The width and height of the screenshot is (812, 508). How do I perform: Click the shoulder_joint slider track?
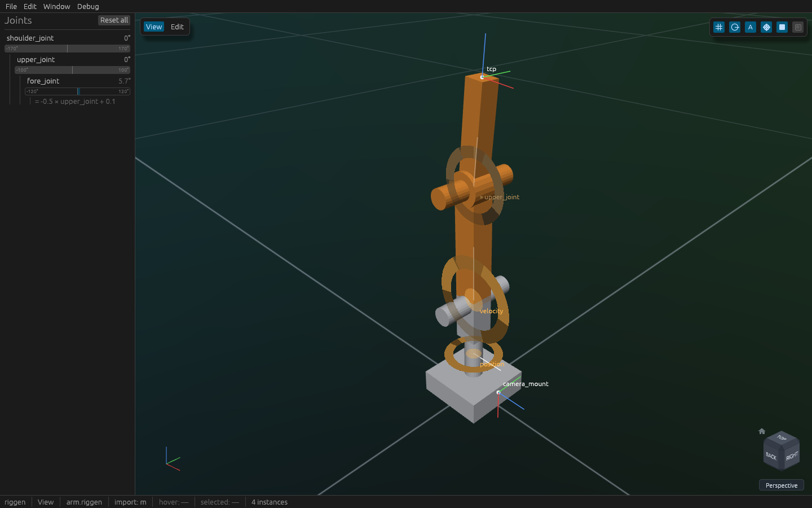tap(67, 49)
